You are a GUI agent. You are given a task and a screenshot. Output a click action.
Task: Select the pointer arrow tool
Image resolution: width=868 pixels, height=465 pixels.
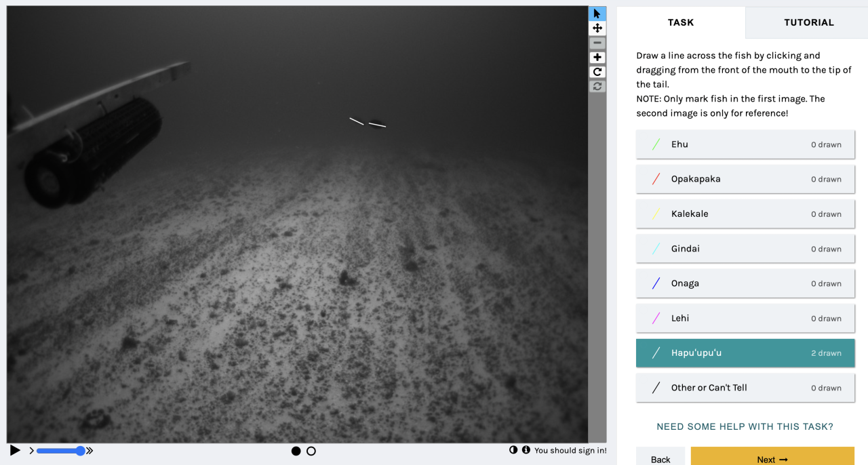tap(597, 14)
